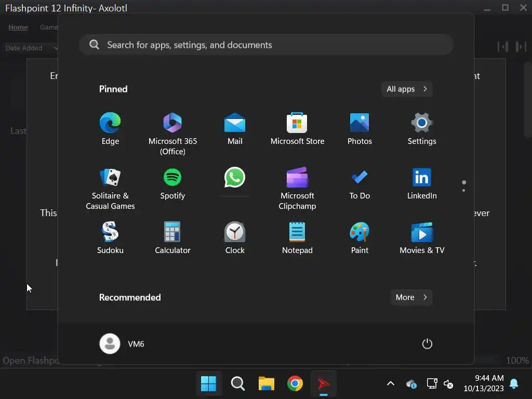Open the Clock app
Screen dimensions: 532x399
pos(235,238)
